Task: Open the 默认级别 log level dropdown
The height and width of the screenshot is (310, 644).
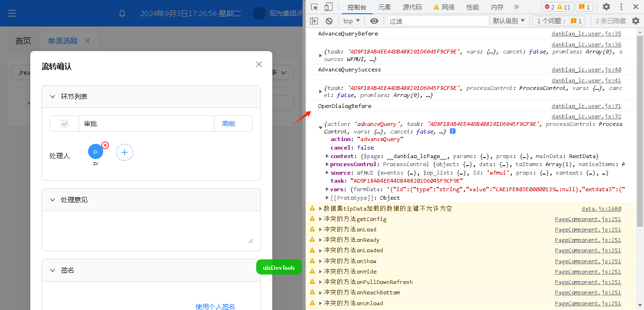Action: pyautogui.click(x=509, y=21)
